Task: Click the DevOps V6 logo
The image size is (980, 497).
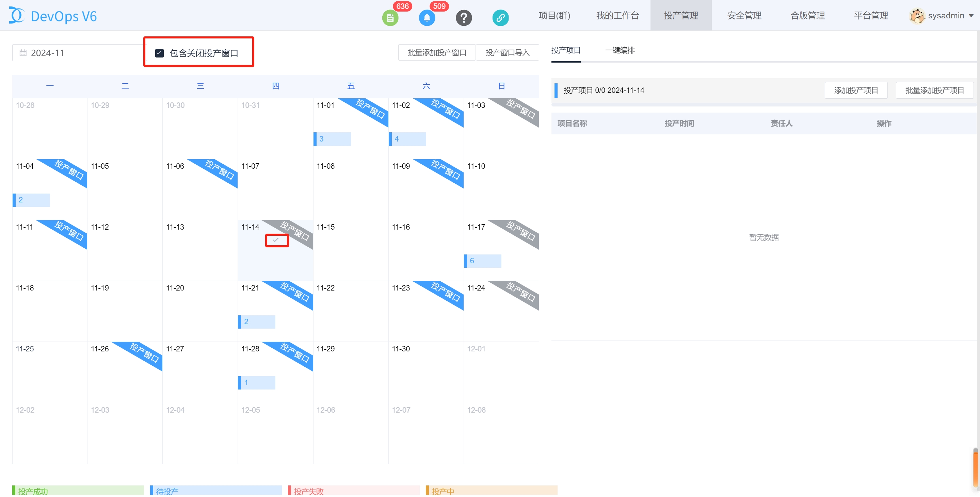Action: 53,16
